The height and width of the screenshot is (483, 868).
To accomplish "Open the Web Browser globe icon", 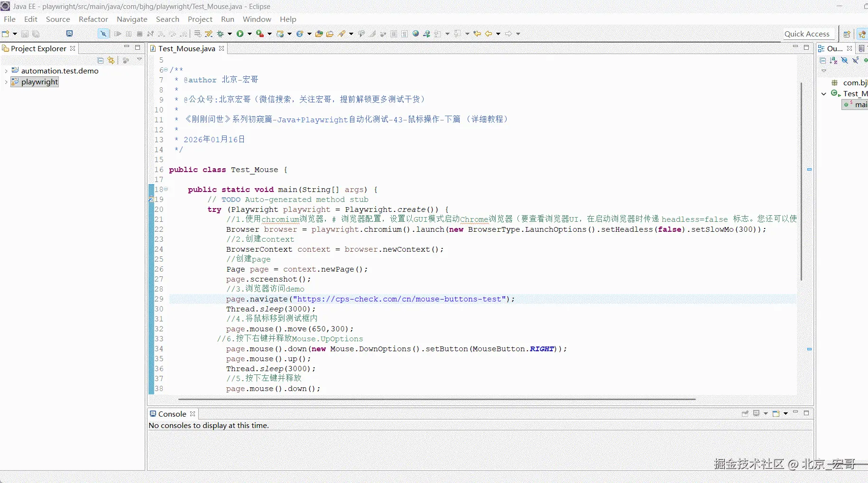I will point(416,34).
